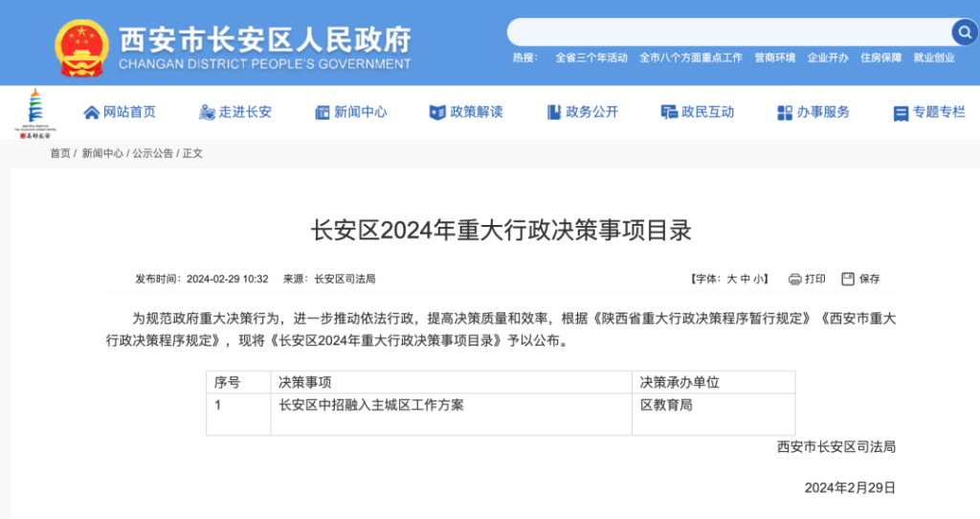Set font size to small 小
Image resolution: width=980 pixels, height=519 pixels.
pos(760,280)
